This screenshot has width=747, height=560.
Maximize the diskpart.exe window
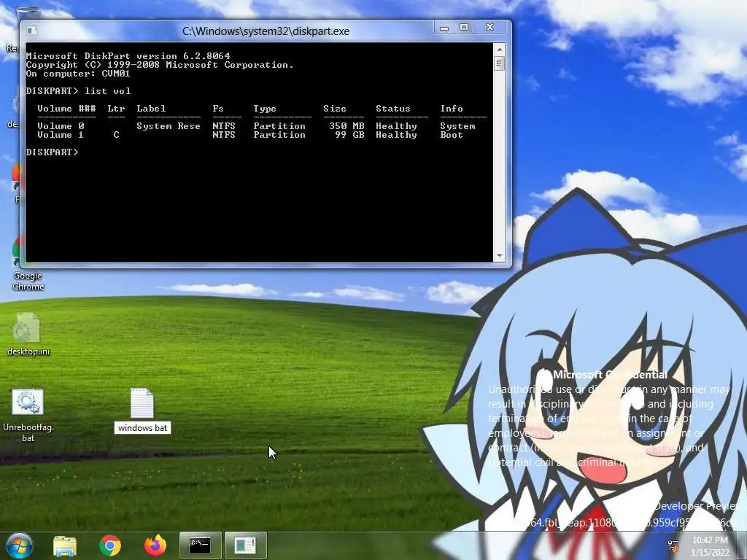463,28
